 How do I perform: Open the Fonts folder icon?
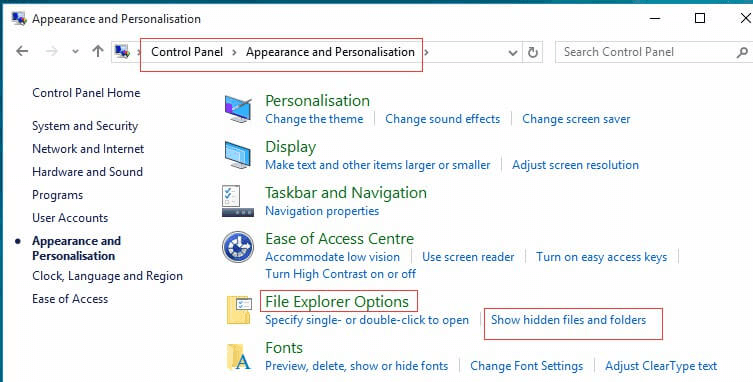(x=239, y=357)
